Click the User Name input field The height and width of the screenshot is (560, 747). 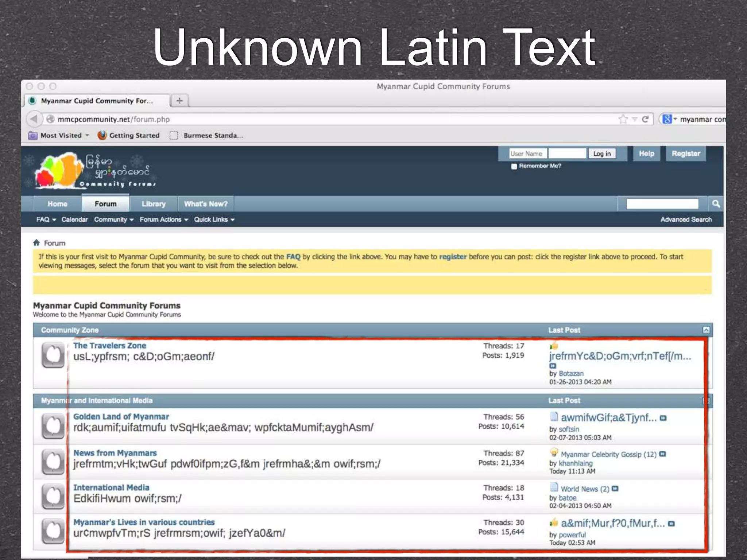tap(528, 153)
